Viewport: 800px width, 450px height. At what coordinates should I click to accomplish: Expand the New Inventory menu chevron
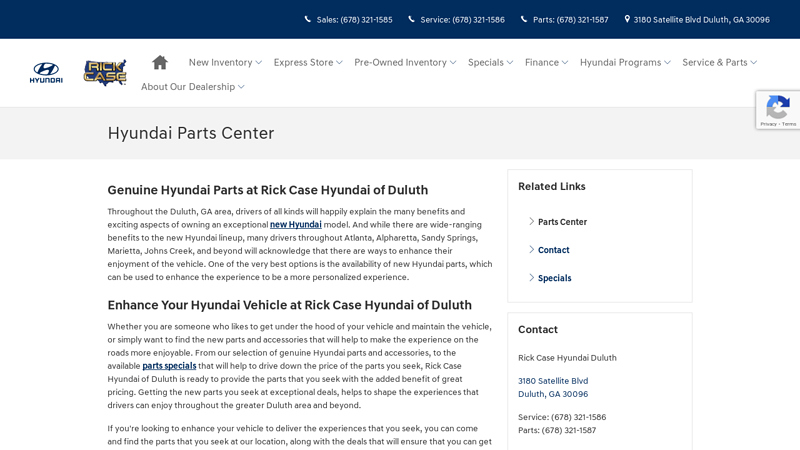[259, 63]
